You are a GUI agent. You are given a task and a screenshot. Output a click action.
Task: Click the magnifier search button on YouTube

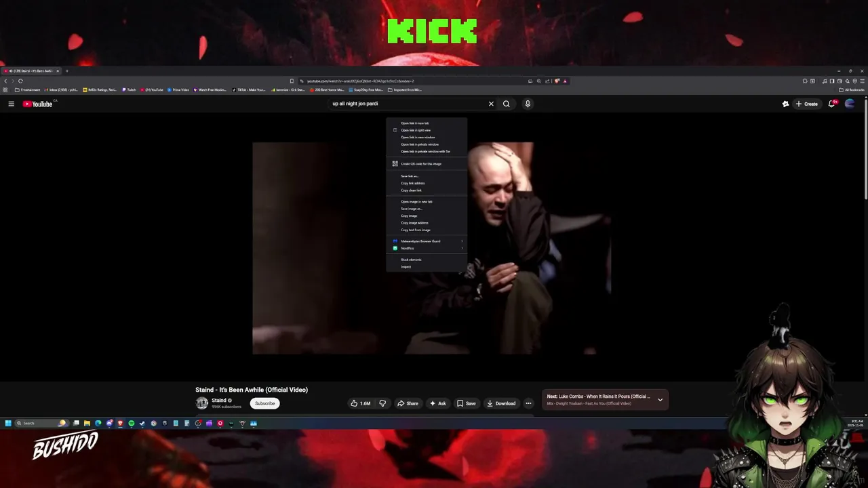tap(506, 104)
